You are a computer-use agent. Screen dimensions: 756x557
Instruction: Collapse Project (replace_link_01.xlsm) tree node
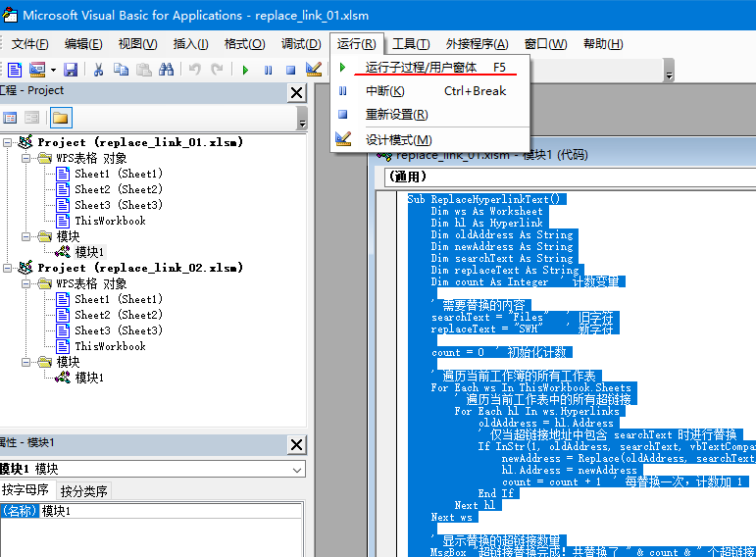tap(7, 142)
